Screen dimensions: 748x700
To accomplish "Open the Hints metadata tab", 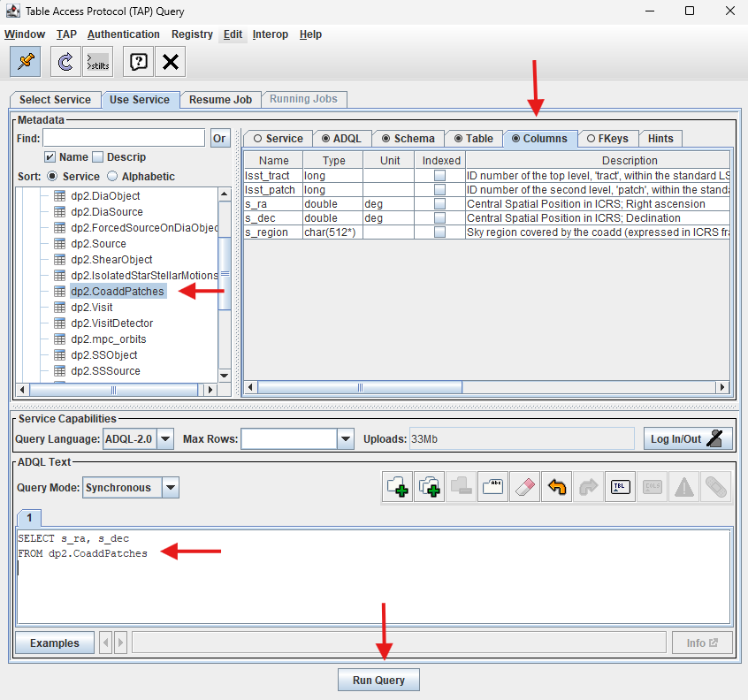I will click(x=660, y=138).
